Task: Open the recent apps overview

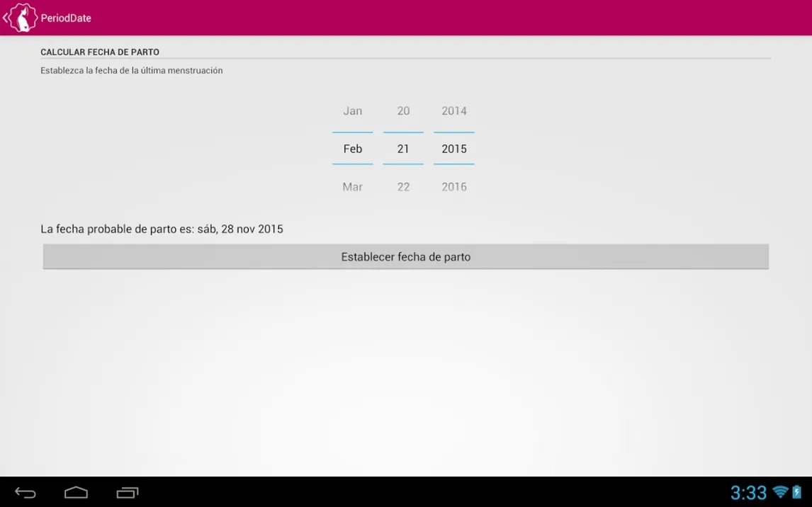Action: pyautogui.click(x=128, y=493)
